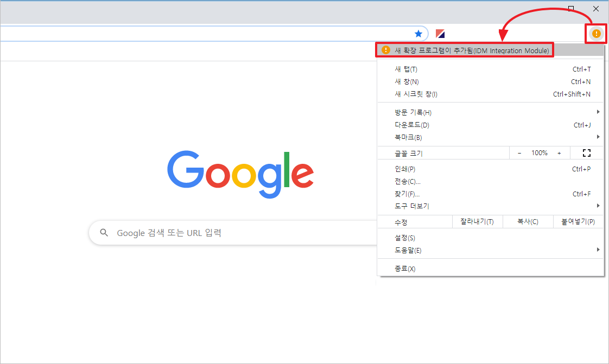Open 새 시크릿 창(I) incognito window
609x364 pixels.
491,94
